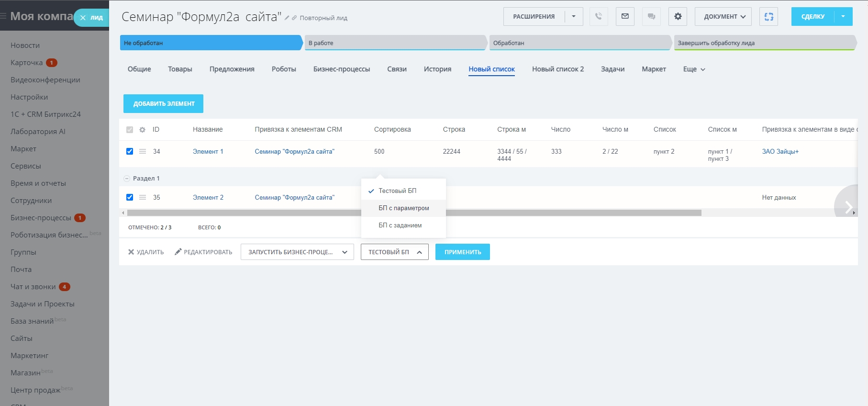
Task: Toggle the select-all checkbox in table header
Action: pyautogui.click(x=130, y=130)
